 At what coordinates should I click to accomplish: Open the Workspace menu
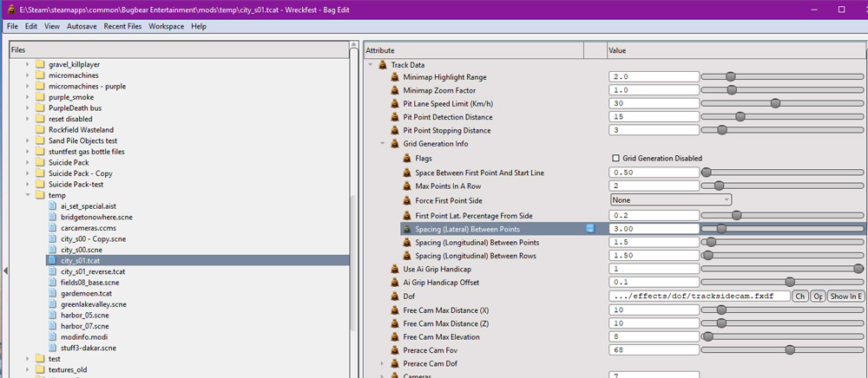(166, 26)
